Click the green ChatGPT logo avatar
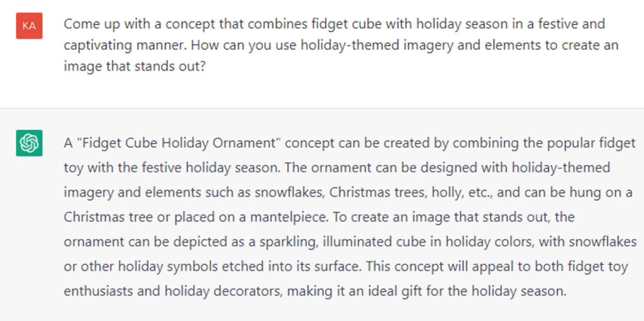The image size is (644, 321). [29, 143]
